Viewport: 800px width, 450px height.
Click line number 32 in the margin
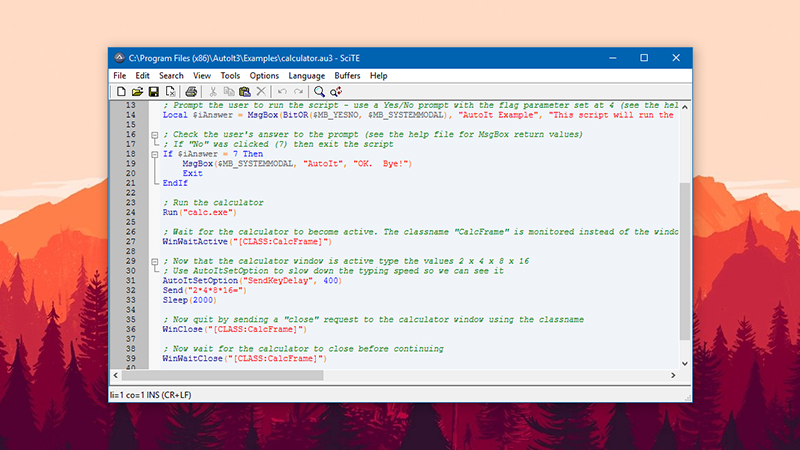(x=131, y=290)
